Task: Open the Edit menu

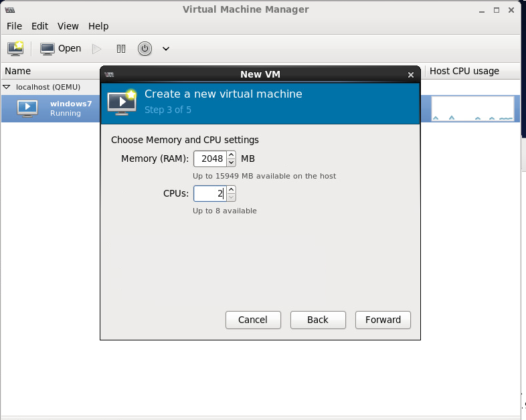Action: tap(39, 26)
